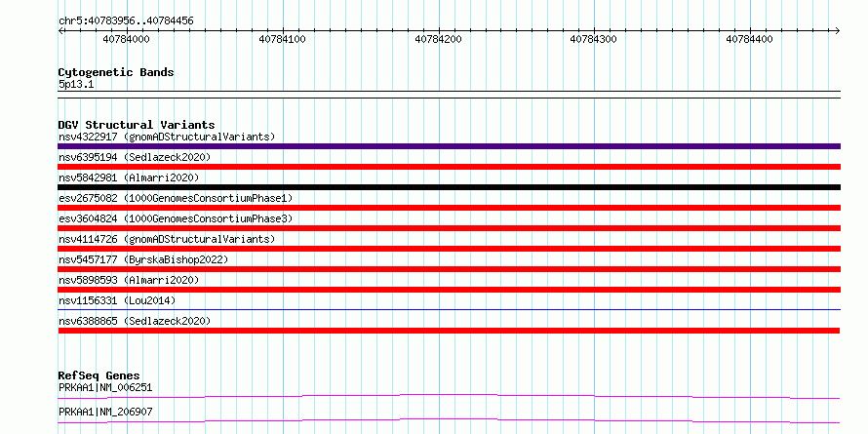868x434 pixels.
Task: Click the nsv6388865 (Sedlazeck2020) label
Action: (x=135, y=321)
